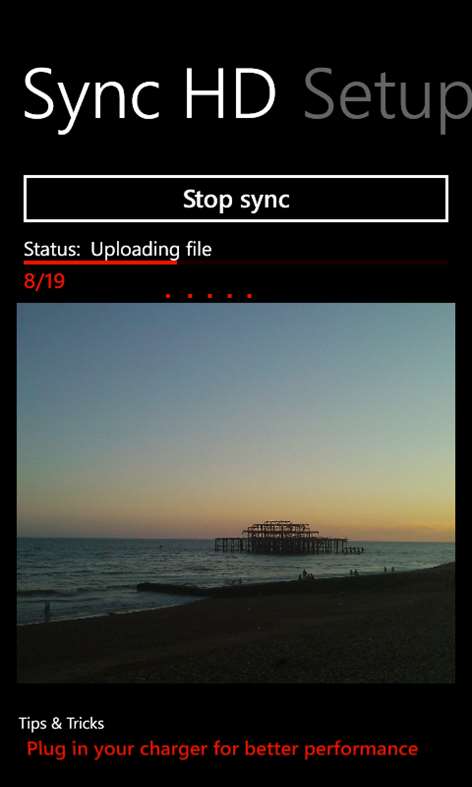Click the Status label text

pos(52,249)
